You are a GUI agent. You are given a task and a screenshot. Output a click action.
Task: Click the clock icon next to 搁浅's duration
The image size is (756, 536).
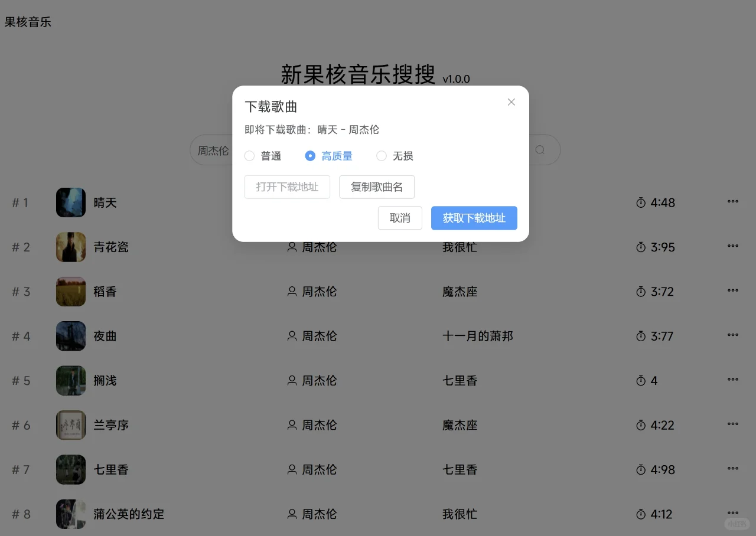coord(641,380)
